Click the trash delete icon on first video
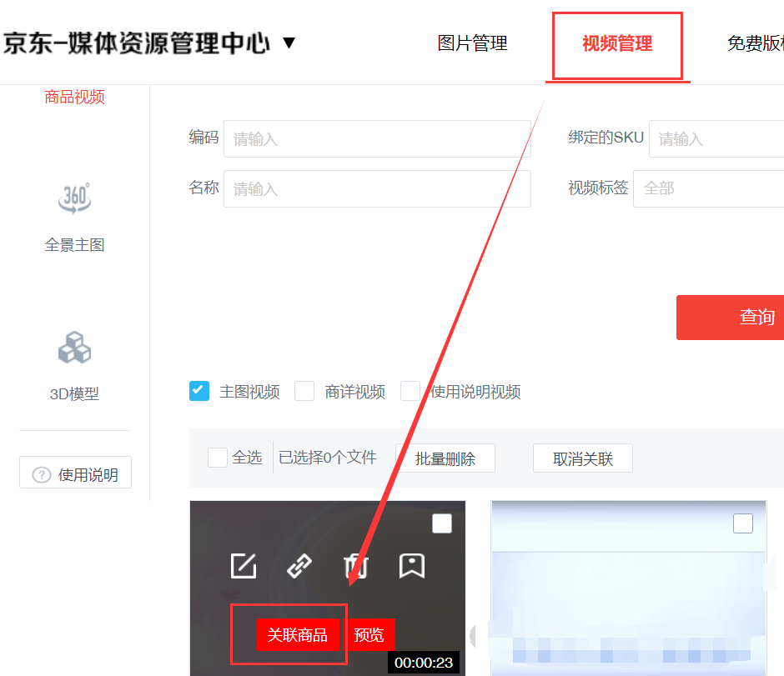784x676 pixels. pos(356,566)
